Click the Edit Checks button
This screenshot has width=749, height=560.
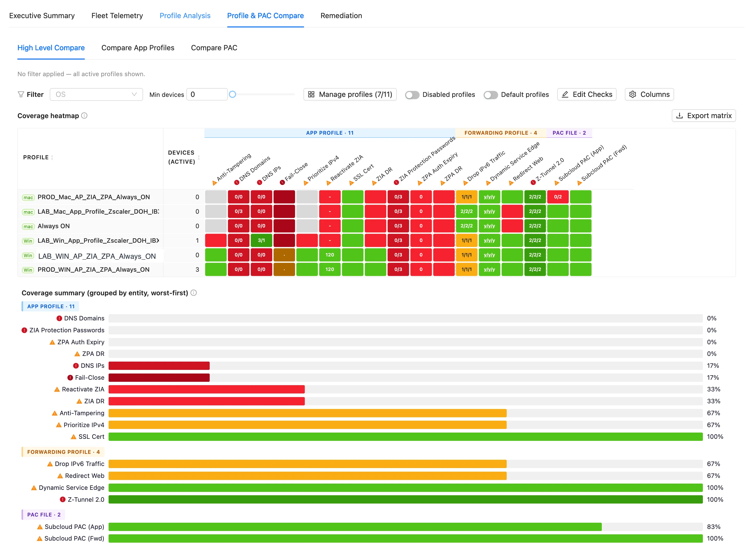[587, 94]
